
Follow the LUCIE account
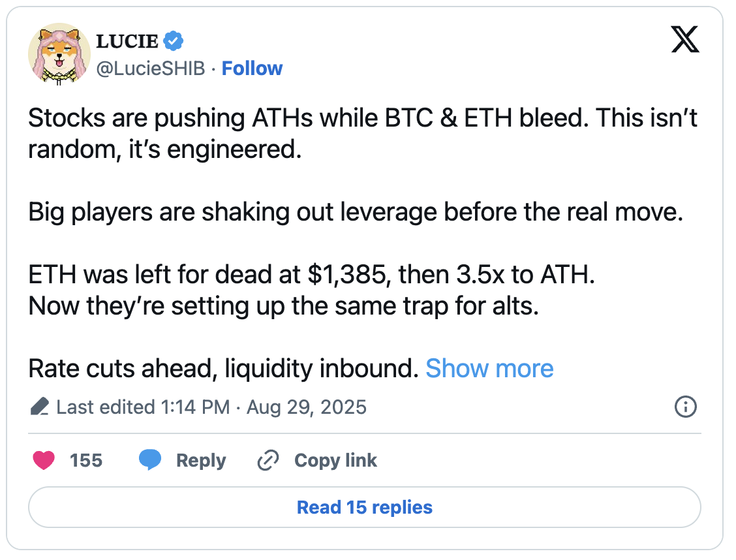click(252, 69)
